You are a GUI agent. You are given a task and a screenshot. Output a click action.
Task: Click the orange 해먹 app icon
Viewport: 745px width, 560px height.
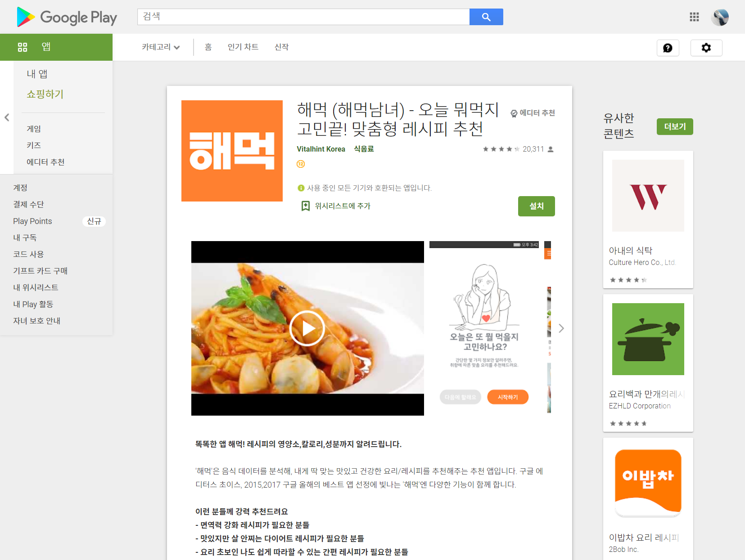(x=232, y=151)
